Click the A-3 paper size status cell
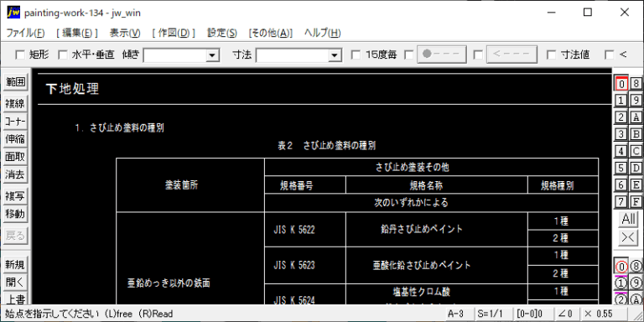The width and height of the screenshot is (644, 322). [460, 314]
